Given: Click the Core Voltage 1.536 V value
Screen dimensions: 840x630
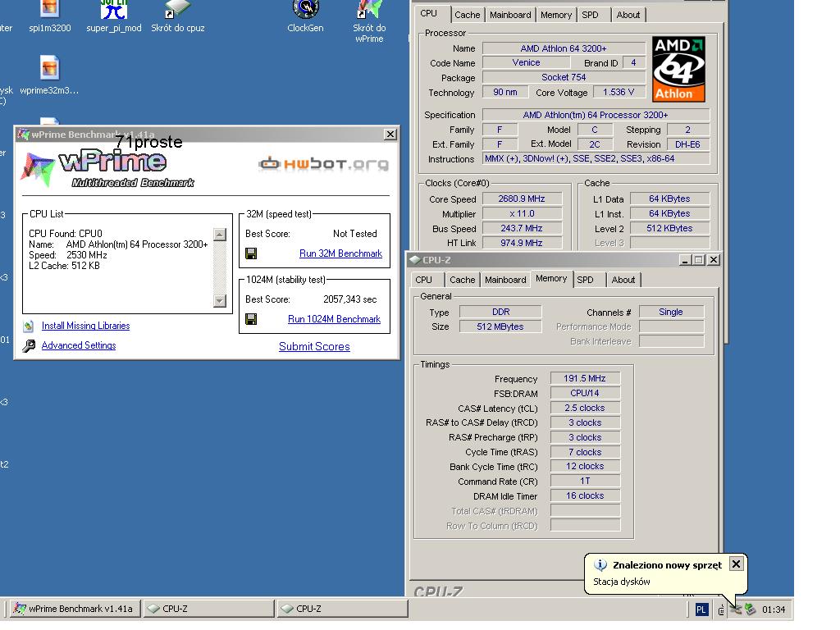Looking at the screenshot, I should coord(619,92).
